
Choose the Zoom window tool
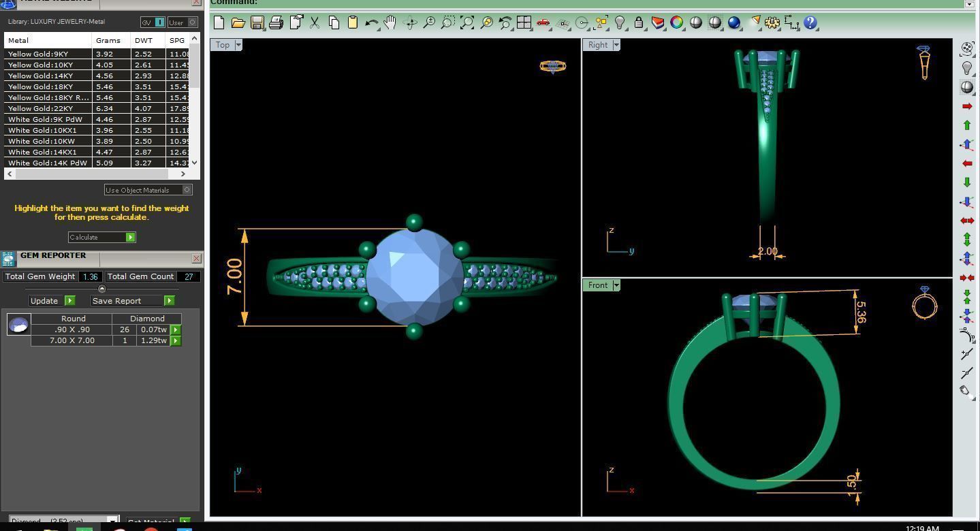pyautogui.click(x=448, y=22)
